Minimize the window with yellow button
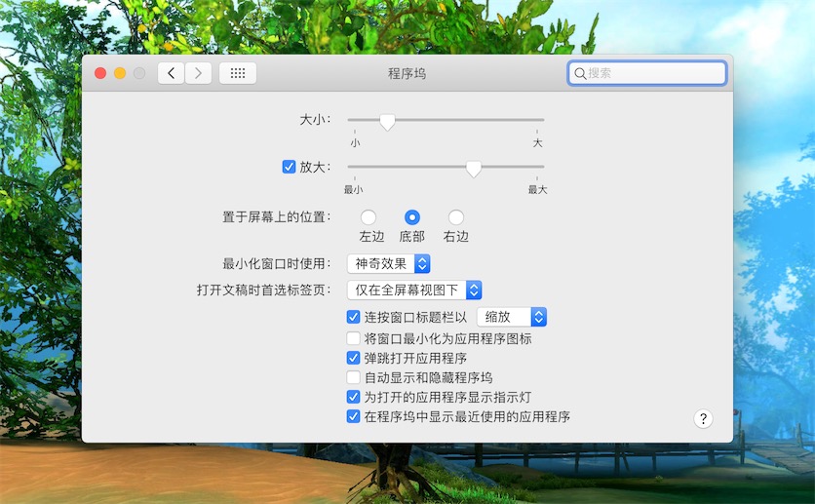 120,73
